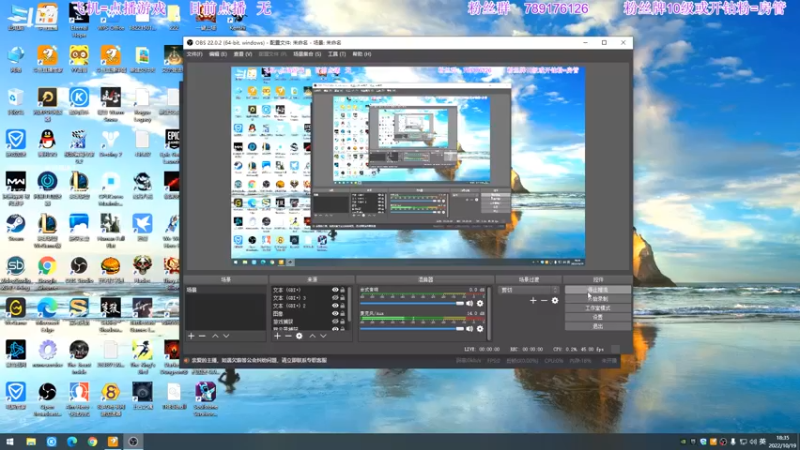This screenshot has height=450, width=800.
Task: Hide the 图像 image source with its eye
Action: pos(335,314)
